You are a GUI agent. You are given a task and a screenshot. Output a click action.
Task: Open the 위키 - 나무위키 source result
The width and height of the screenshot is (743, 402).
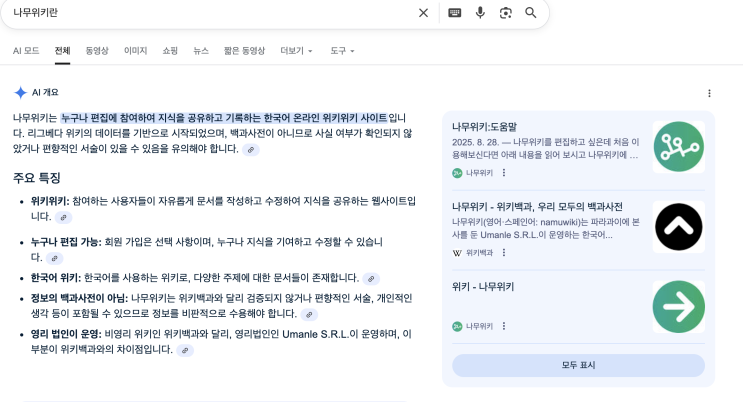point(483,287)
